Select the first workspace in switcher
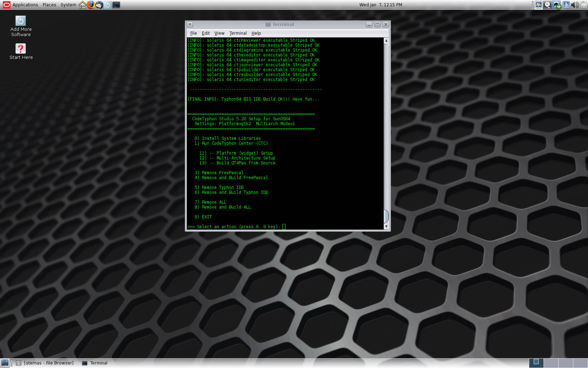588x368 pixels. pos(536,363)
